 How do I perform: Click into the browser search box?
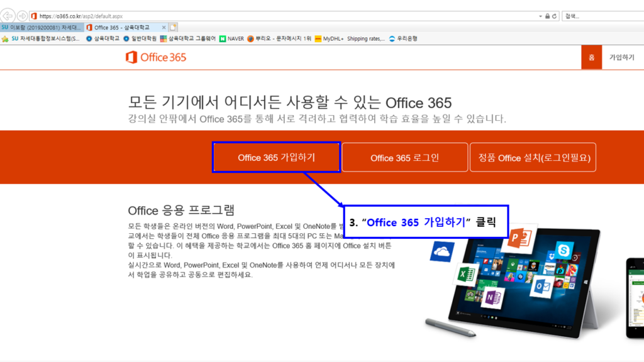603,16
